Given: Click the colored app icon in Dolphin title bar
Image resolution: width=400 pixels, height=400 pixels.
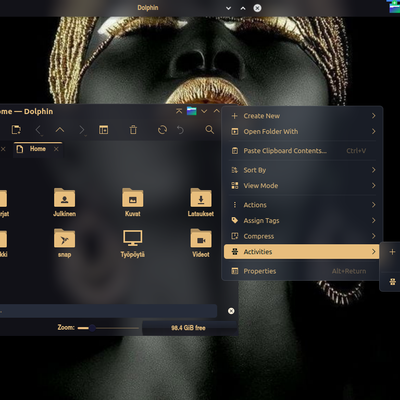Looking at the screenshot, I should pyautogui.click(x=192, y=111).
